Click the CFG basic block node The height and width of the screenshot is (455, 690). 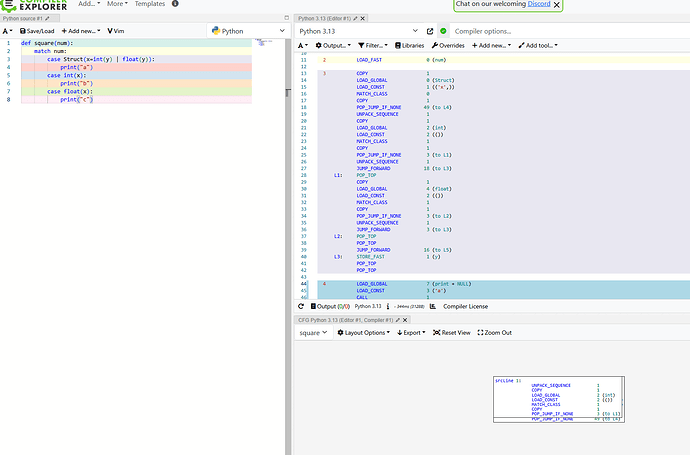559,400
